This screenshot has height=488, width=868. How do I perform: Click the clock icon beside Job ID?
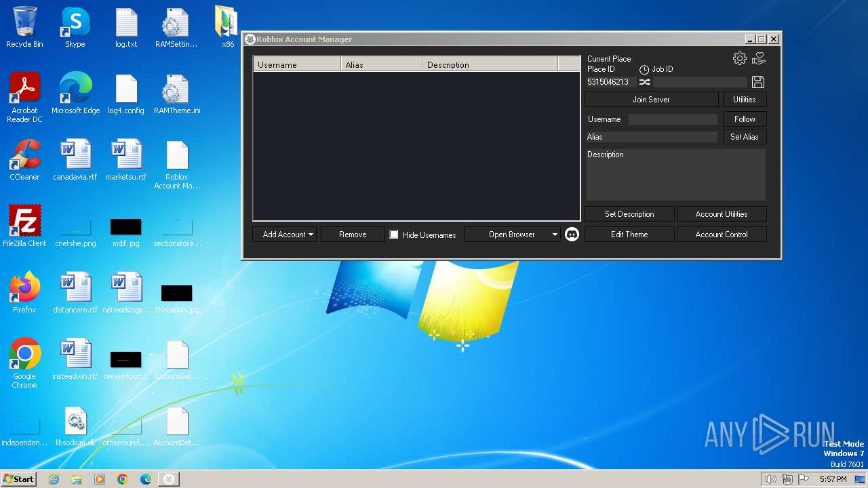tap(644, 70)
